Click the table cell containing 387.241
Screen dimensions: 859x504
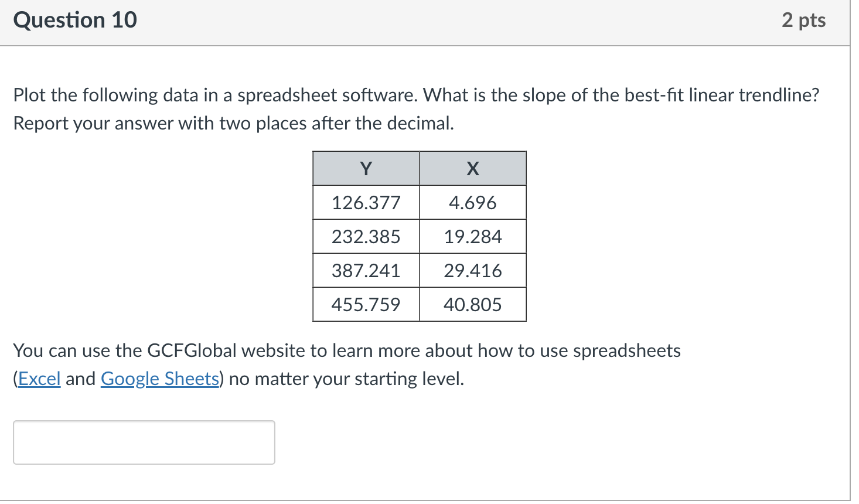pos(366,270)
